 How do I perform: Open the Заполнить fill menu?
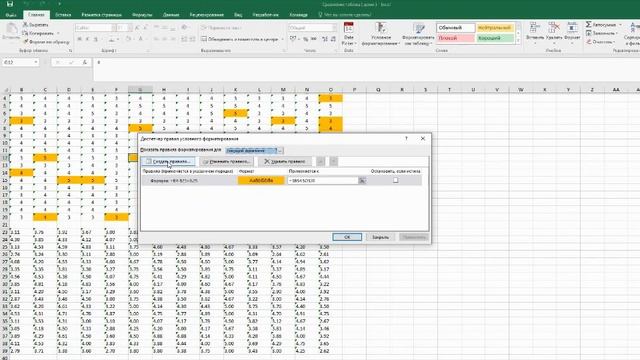pos(602,33)
